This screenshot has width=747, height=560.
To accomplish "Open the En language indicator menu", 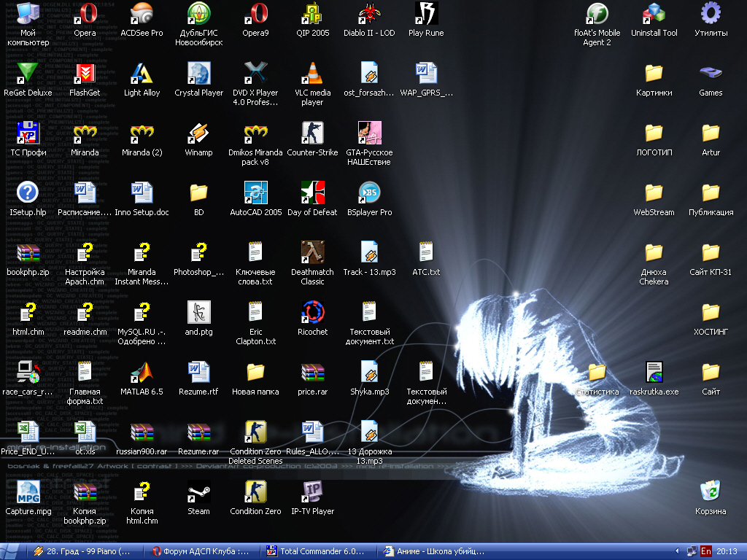I will point(706,551).
